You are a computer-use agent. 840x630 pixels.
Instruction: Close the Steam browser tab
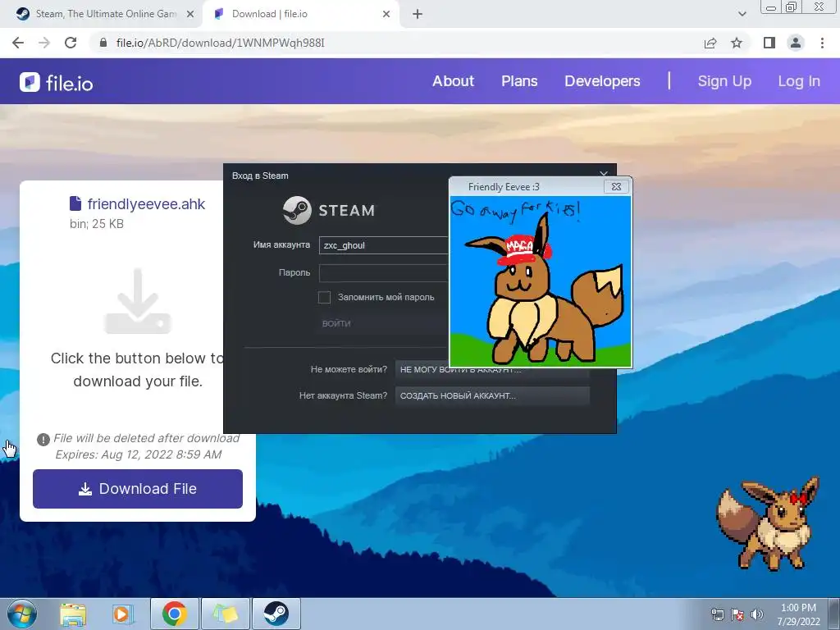click(190, 14)
